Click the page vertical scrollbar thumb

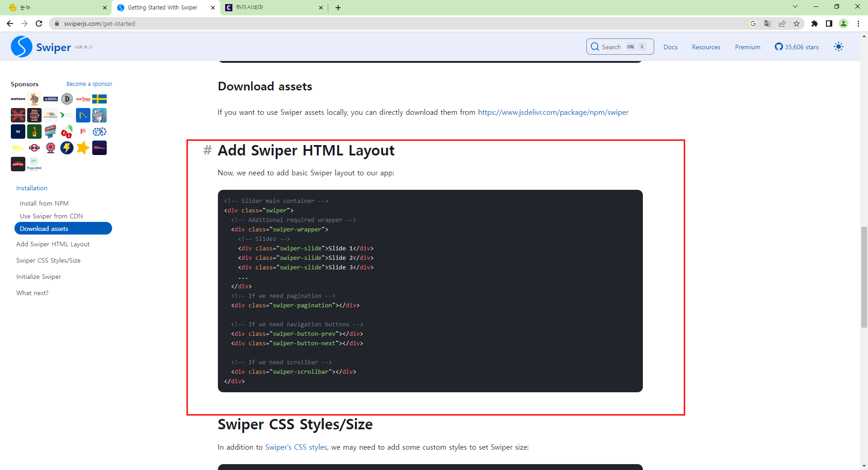coord(864,277)
